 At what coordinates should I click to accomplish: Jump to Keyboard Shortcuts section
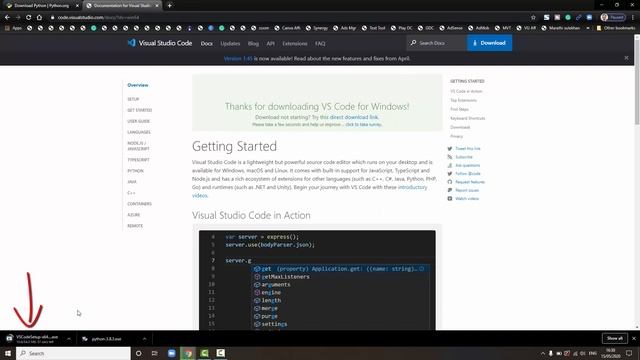468,118
